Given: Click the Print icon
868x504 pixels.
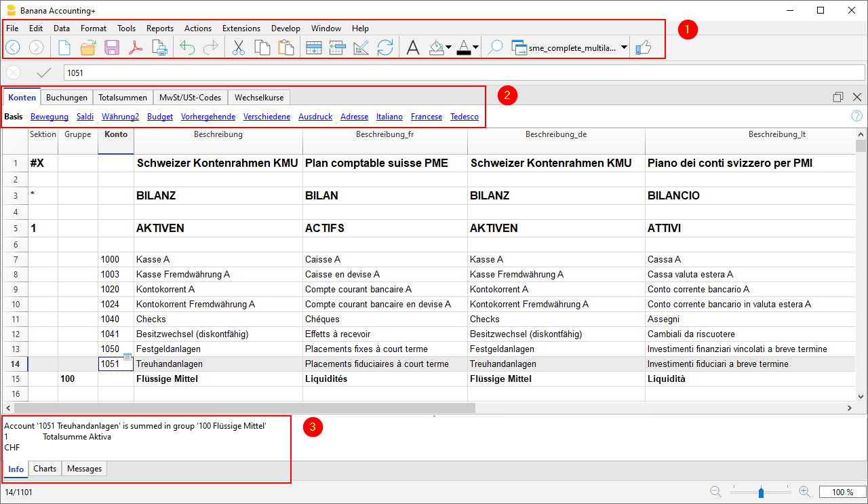Looking at the screenshot, I should point(159,47).
